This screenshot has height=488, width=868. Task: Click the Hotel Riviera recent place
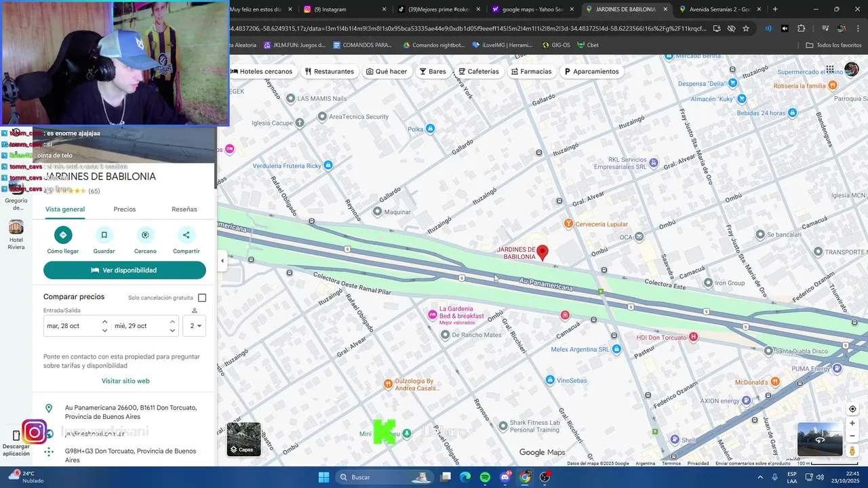[16, 235]
